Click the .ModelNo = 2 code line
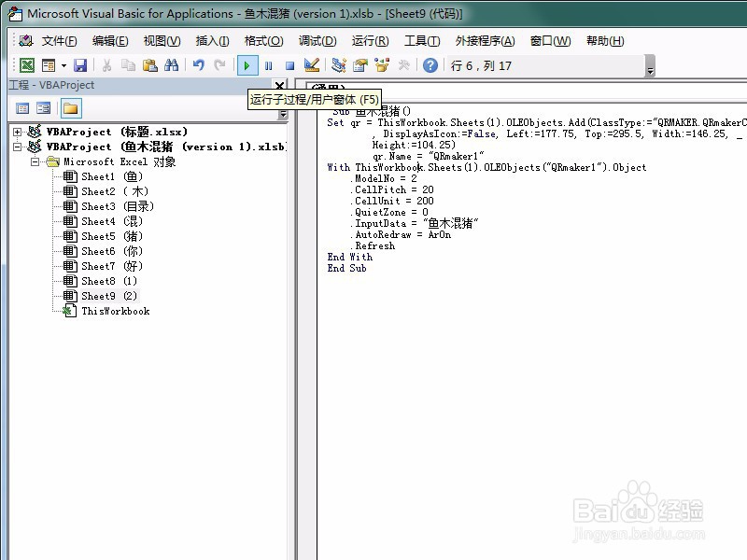 click(384, 178)
